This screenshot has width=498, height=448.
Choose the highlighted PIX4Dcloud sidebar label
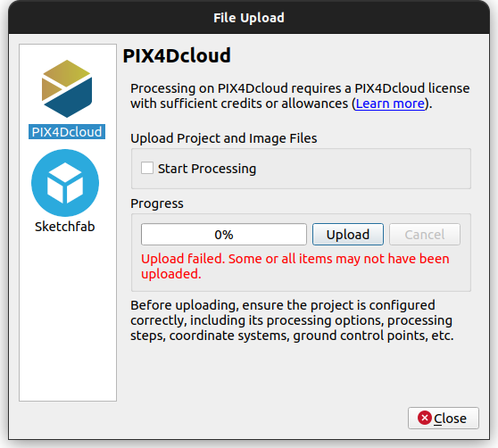(x=67, y=132)
